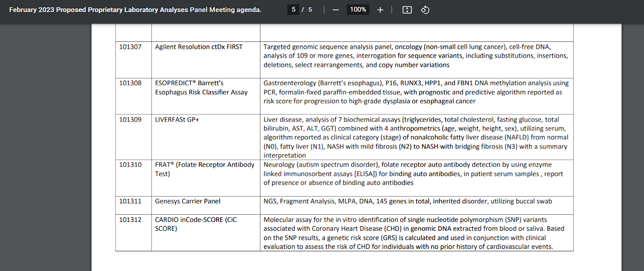This screenshot has height=271, width=644.
Task: Select code 101311 cell
Action: click(x=134, y=205)
